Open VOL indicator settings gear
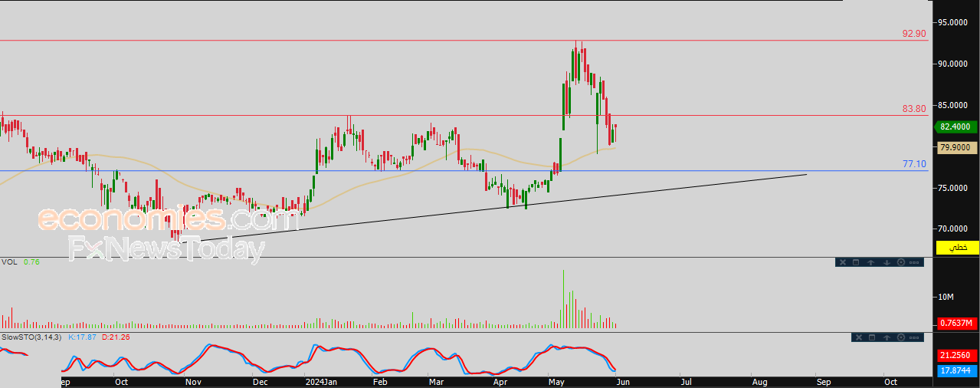This screenshot has width=980, height=388. (901, 262)
